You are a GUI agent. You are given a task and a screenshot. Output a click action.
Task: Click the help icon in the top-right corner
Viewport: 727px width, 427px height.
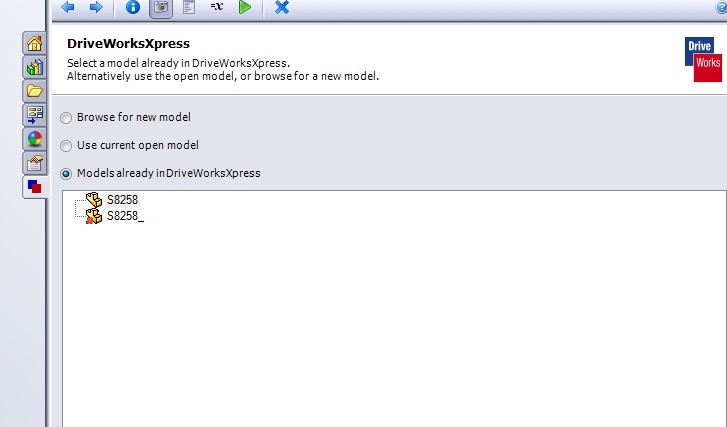coord(722,7)
